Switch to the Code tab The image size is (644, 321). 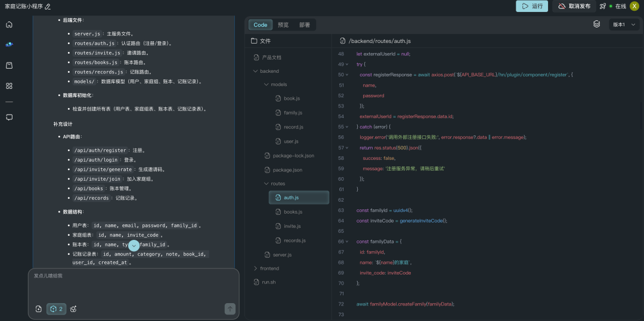pos(261,24)
